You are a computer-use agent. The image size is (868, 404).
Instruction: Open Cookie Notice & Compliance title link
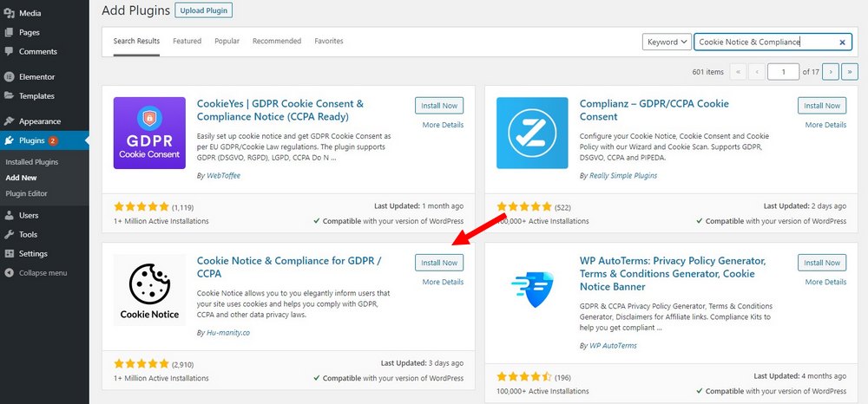[289, 267]
